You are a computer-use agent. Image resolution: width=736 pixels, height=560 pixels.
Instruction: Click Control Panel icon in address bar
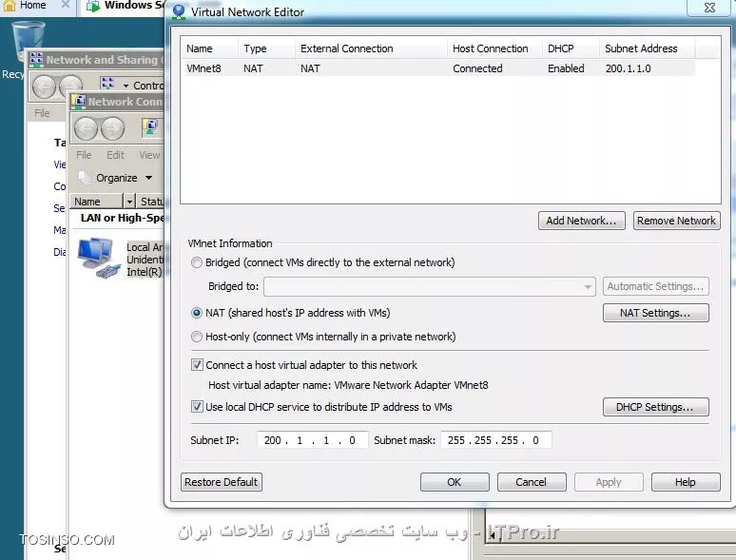click(107, 84)
